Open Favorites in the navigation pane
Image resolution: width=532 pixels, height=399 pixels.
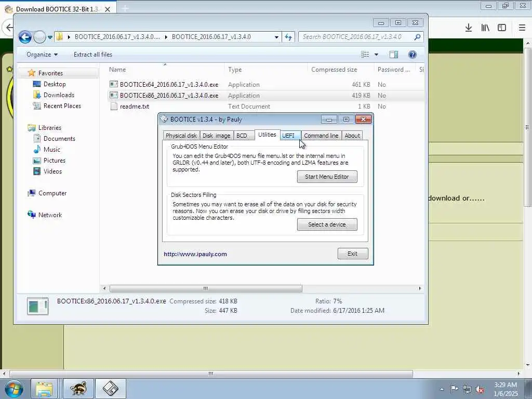click(50, 73)
